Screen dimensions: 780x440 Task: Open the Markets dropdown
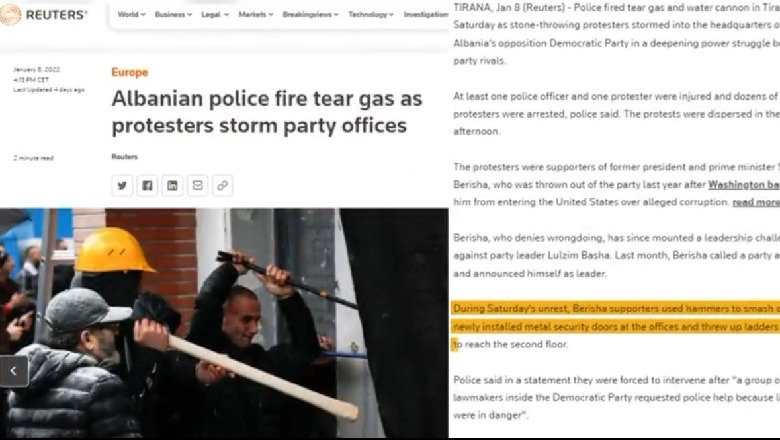pyautogui.click(x=256, y=14)
